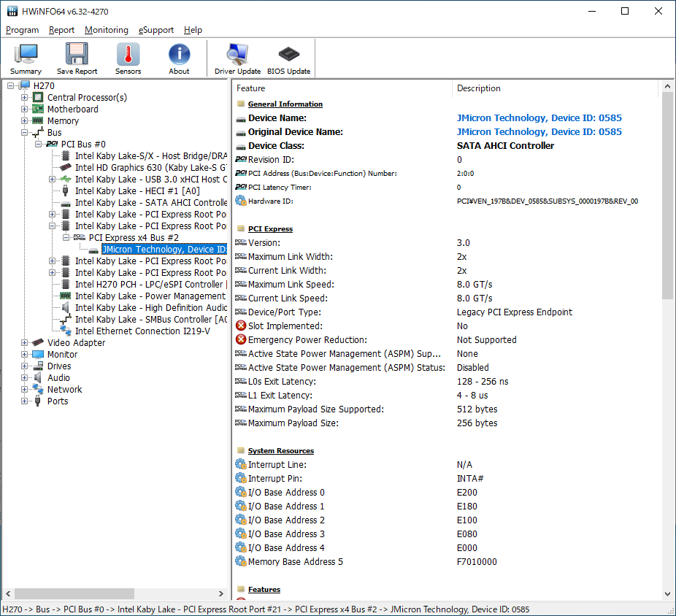
Task: Collapse the PCI Express x4 Bus #2 node
Action: (66, 237)
